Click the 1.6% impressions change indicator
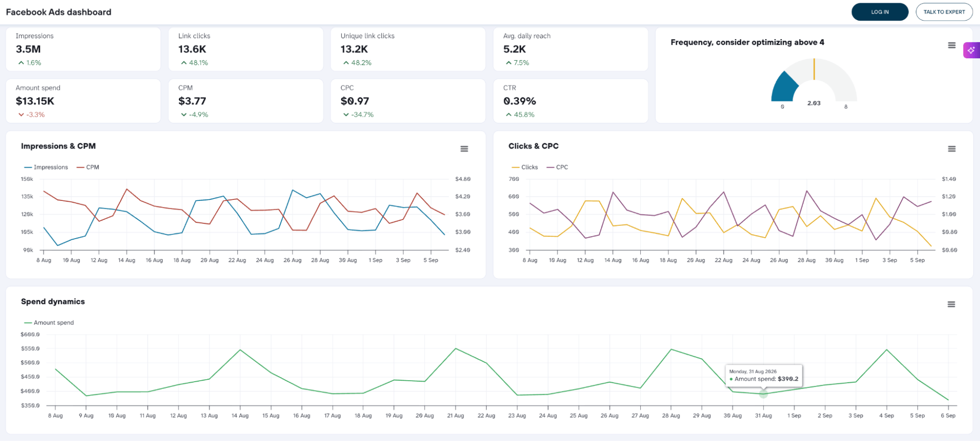 tap(29, 63)
